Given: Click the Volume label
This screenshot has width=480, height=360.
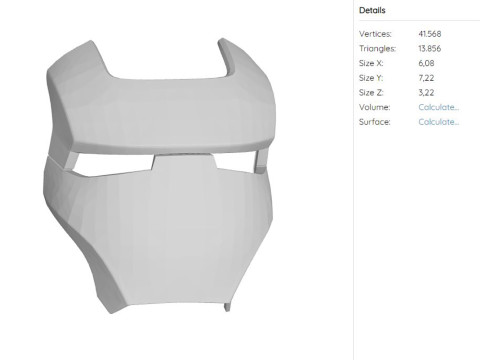Looking at the screenshot, I should [374, 107].
